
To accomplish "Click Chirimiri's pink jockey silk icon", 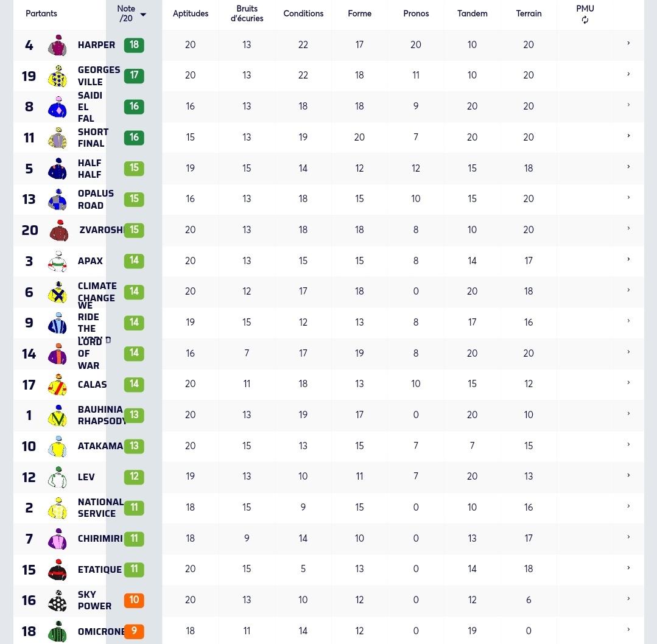I will (58, 539).
